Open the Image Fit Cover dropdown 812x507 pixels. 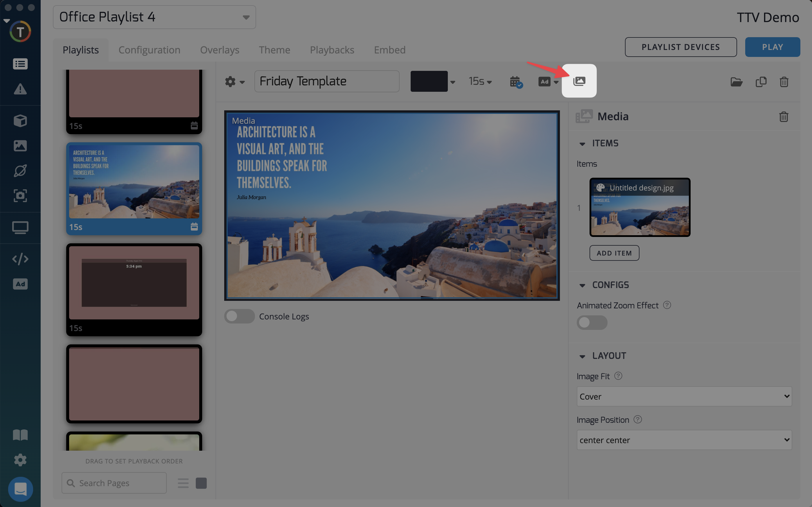tap(684, 396)
